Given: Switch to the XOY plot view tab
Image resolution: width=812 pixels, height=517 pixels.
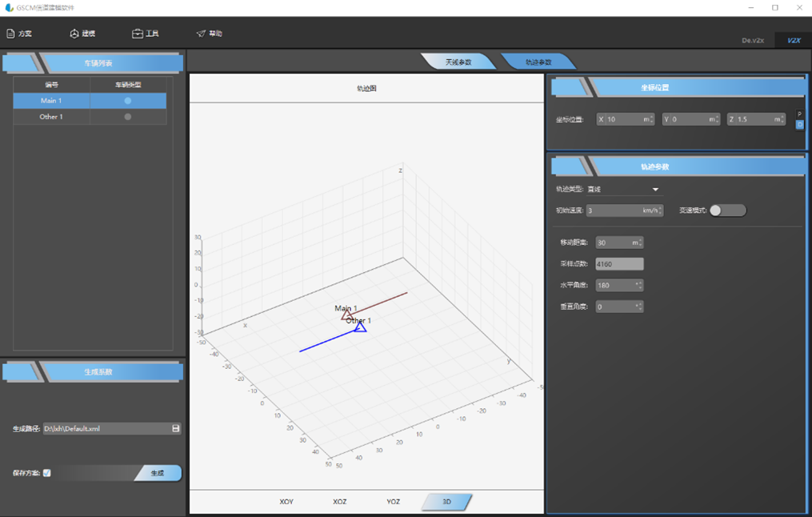Looking at the screenshot, I should click(286, 502).
